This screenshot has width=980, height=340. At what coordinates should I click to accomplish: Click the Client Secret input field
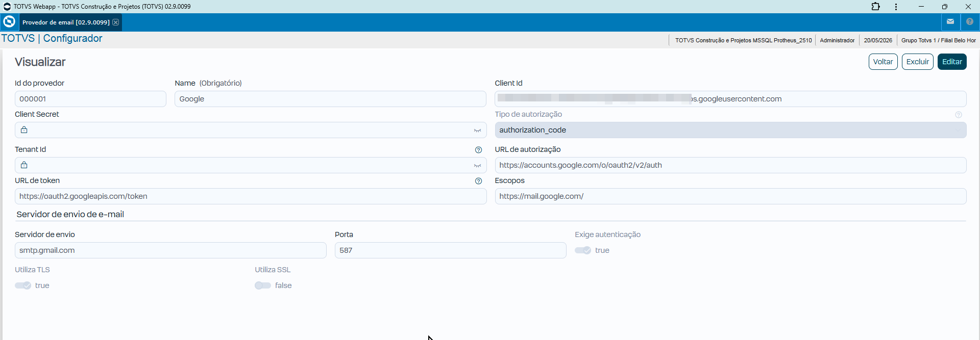coord(251,130)
